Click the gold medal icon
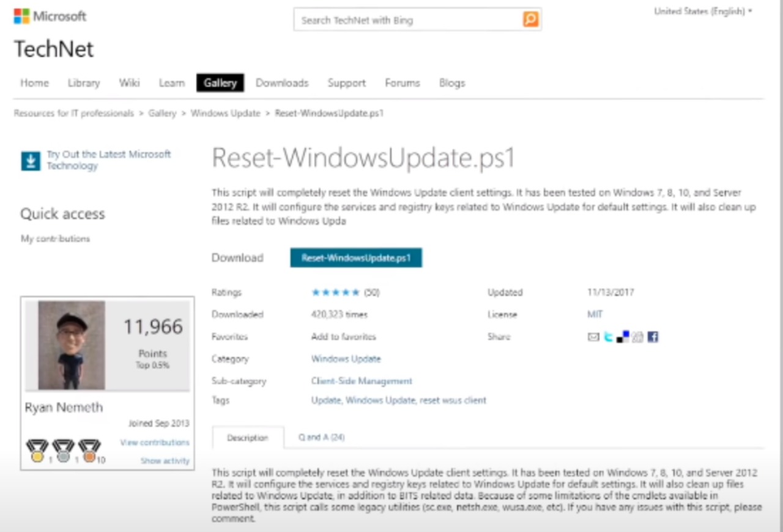 [x=37, y=450]
